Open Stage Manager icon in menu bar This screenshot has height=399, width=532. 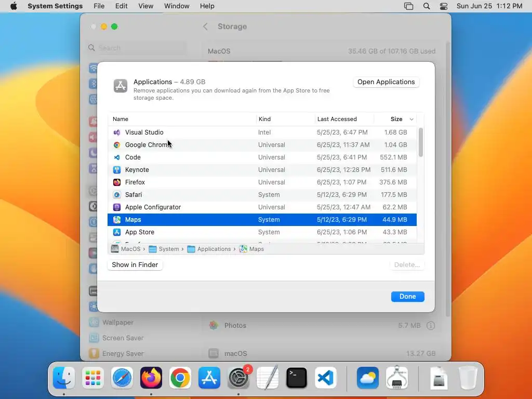click(408, 6)
